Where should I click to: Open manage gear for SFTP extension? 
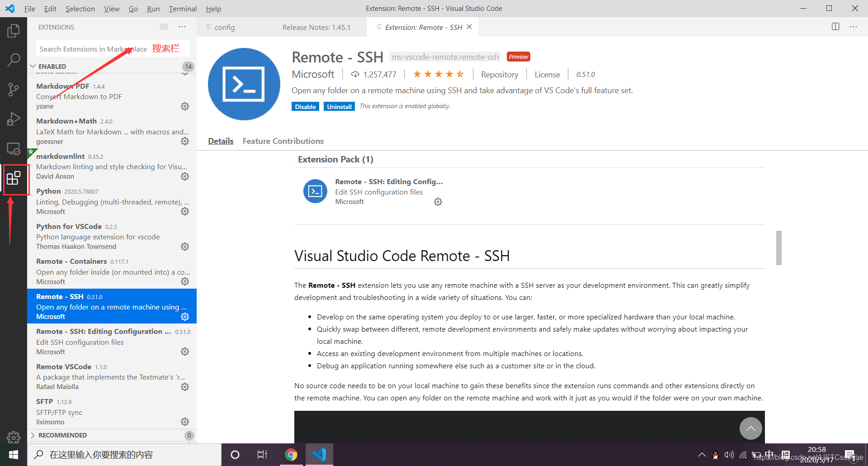pyautogui.click(x=185, y=422)
